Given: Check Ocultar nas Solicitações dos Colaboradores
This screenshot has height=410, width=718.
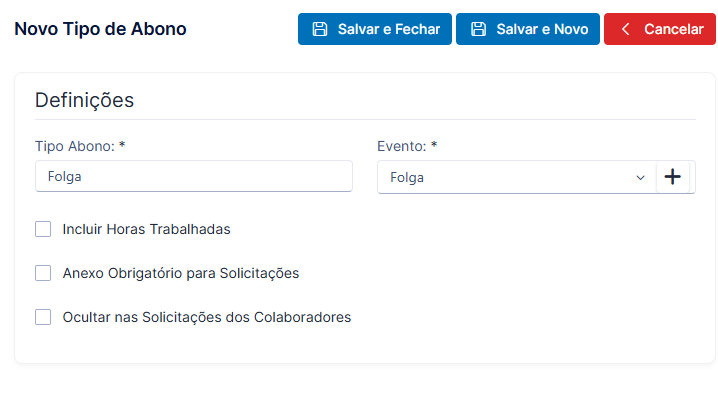Looking at the screenshot, I should tap(43, 317).
